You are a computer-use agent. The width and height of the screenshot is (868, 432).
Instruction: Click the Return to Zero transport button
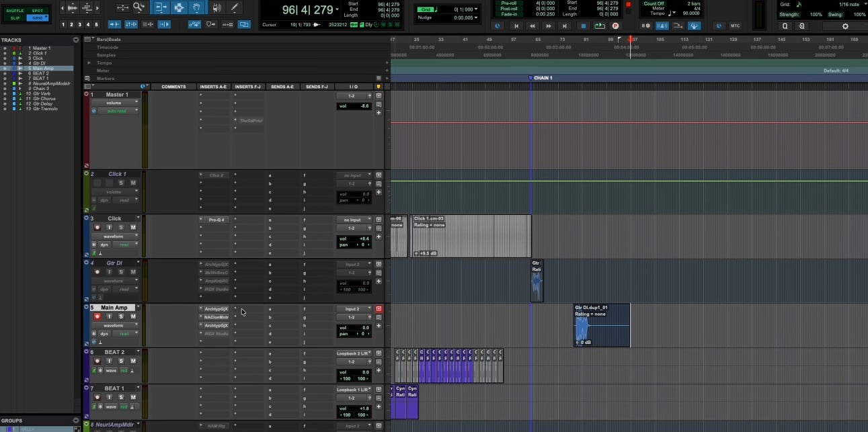516,26
